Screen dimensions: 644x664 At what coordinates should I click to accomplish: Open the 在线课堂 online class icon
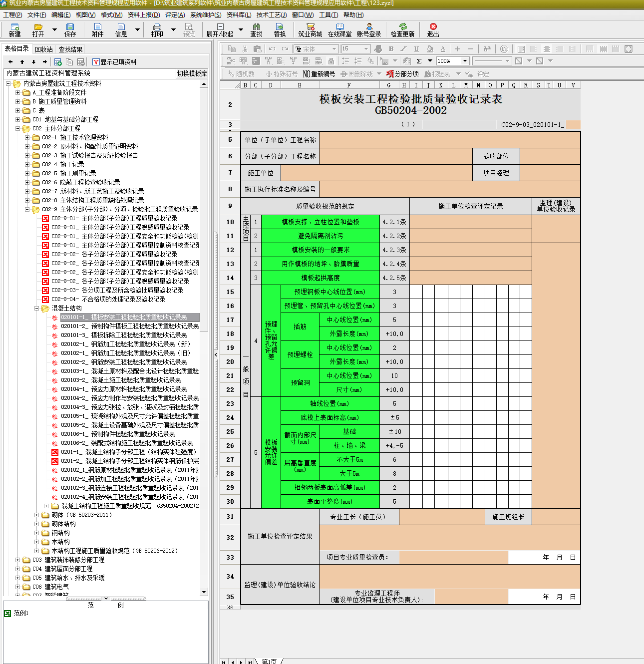[x=340, y=30]
